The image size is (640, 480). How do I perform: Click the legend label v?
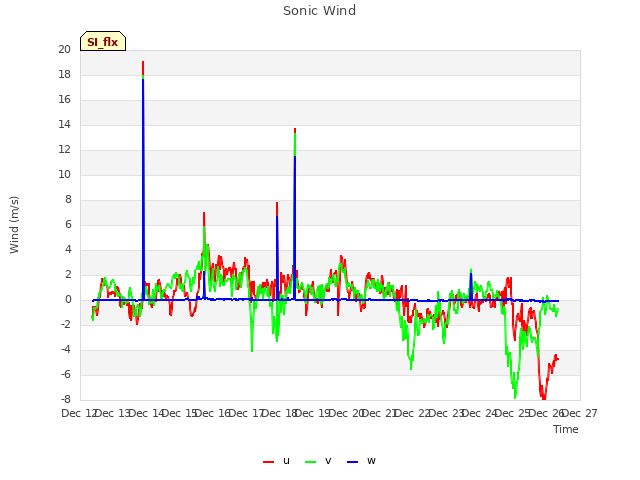pos(328,461)
